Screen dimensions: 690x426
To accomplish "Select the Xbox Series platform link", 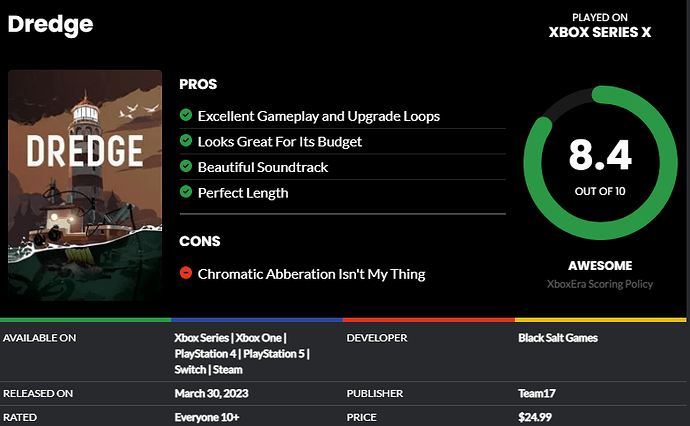I will click(x=202, y=338).
